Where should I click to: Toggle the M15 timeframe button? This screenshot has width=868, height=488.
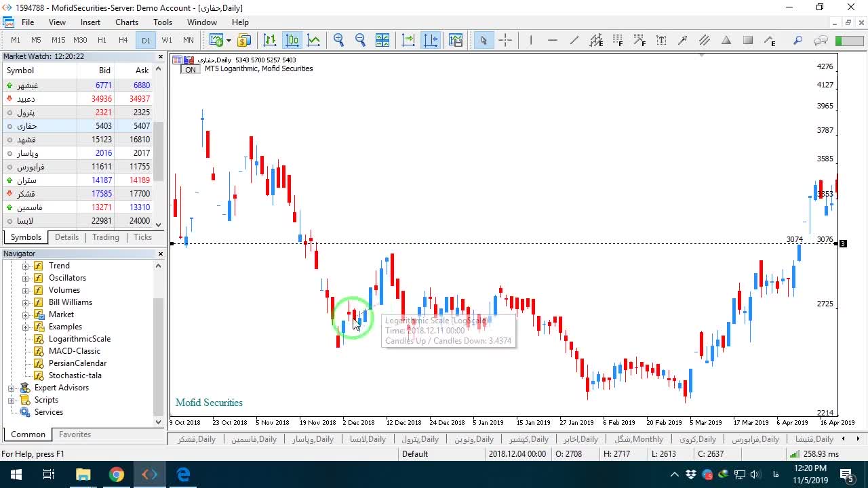(58, 40)
